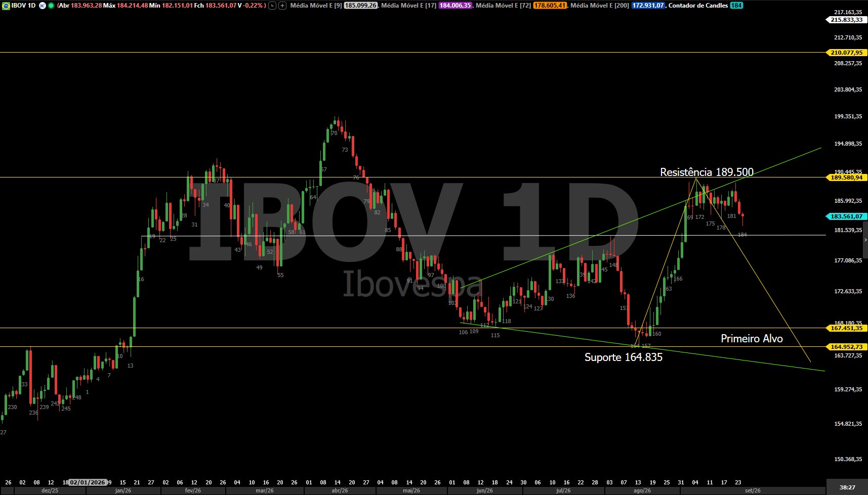Click the 194.898,35 price axis label
The width and height of the screenshot is (868, 495).
[x=848, y=144]
